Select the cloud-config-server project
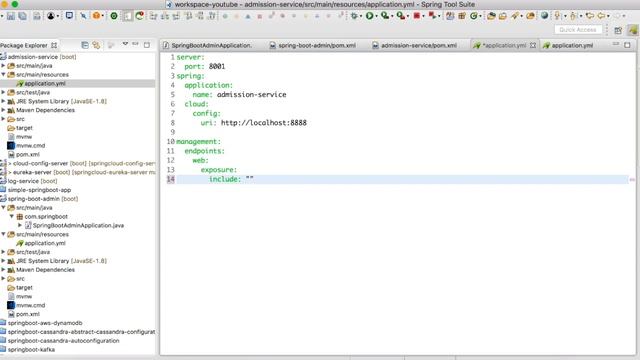 point(78,163)
